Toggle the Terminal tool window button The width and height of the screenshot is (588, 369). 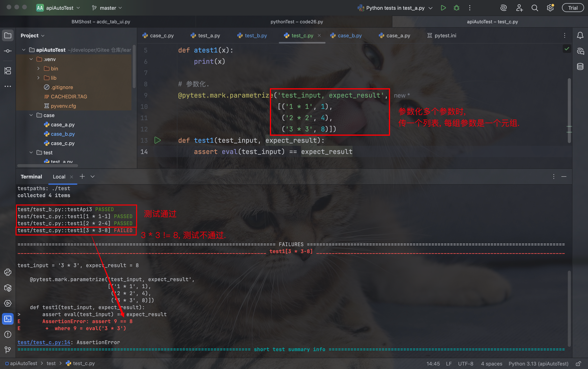[x=8, y=319]
